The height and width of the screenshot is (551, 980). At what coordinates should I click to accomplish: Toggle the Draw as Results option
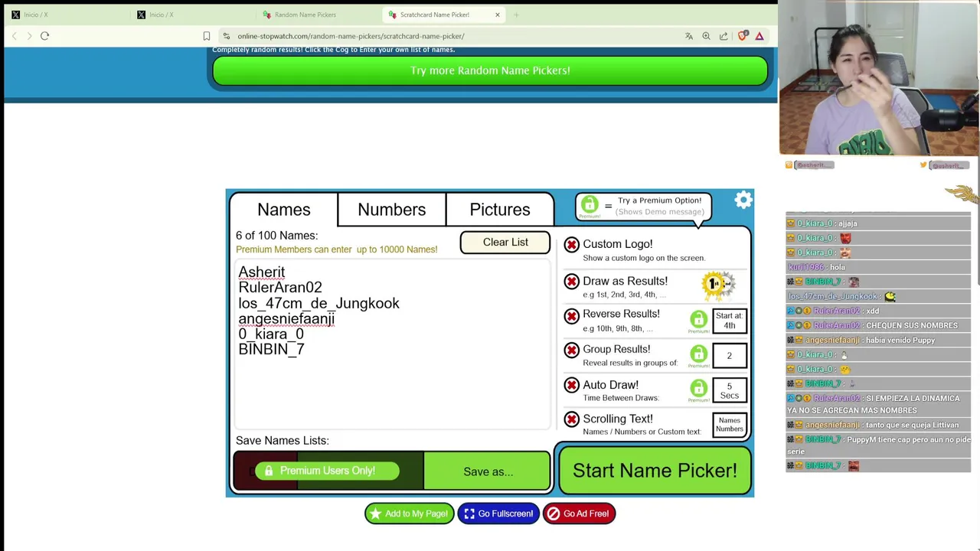coord(572,282)
